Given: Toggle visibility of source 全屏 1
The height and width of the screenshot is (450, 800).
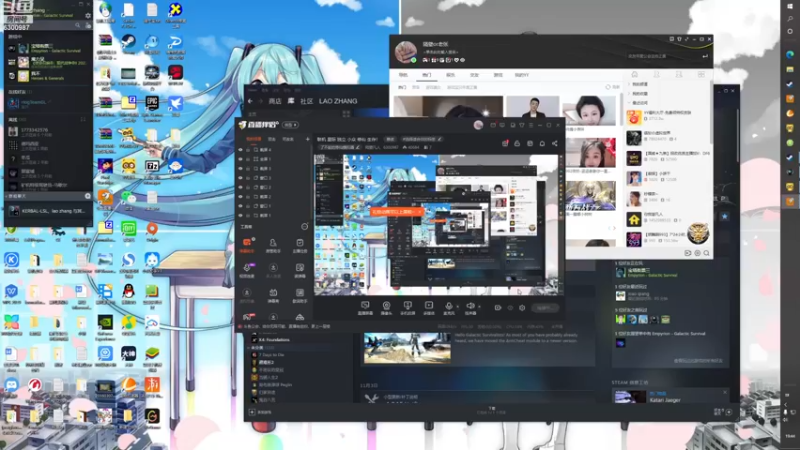Looking at the screenshot, I should [240, 159].
